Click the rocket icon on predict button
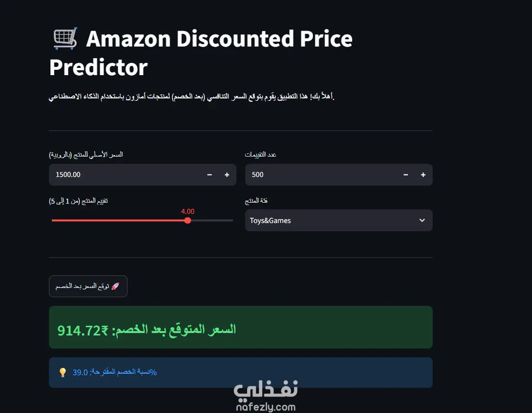The width and height of the screenshot is (532, 413). tap(115, 286)
